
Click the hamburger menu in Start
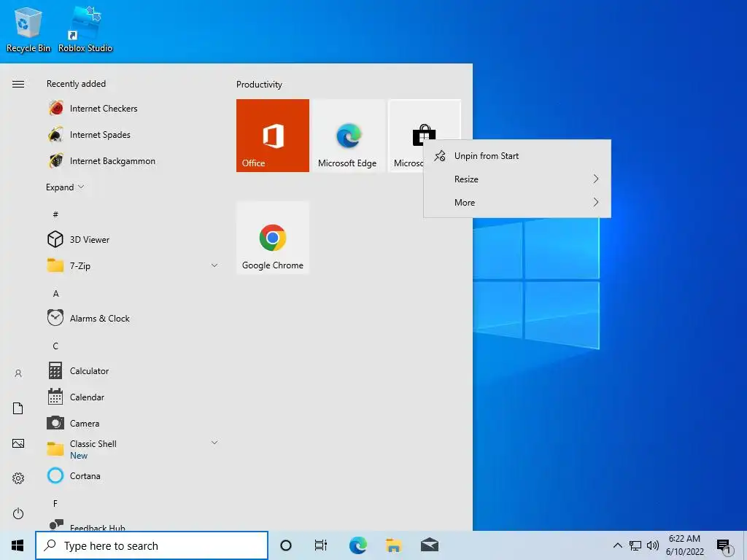click(18, 85)
